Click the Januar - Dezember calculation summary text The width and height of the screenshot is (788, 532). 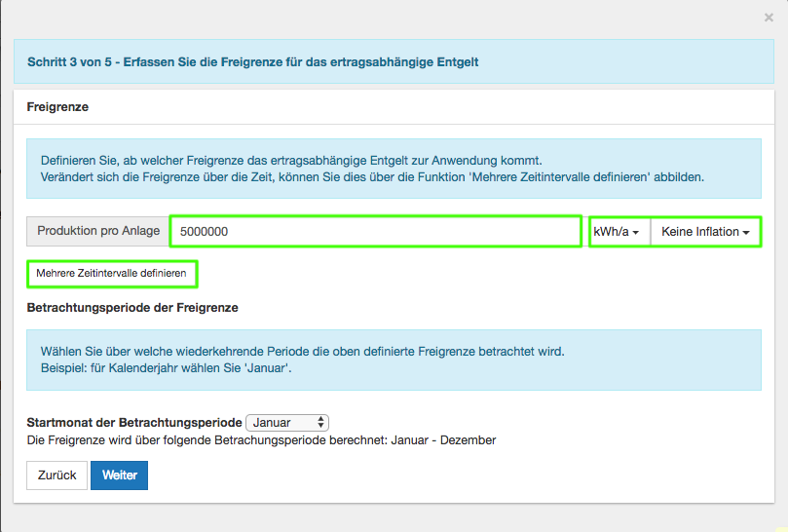[261, 440]
